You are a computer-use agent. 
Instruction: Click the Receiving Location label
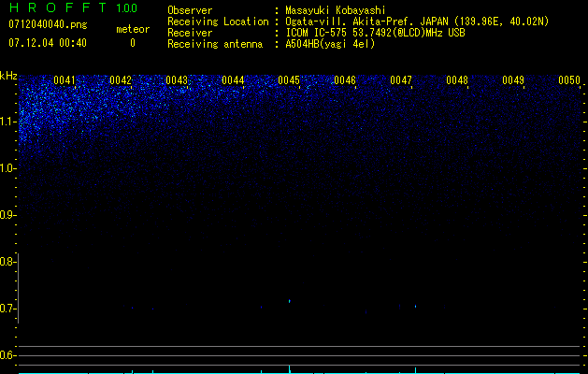click(218, 22)
